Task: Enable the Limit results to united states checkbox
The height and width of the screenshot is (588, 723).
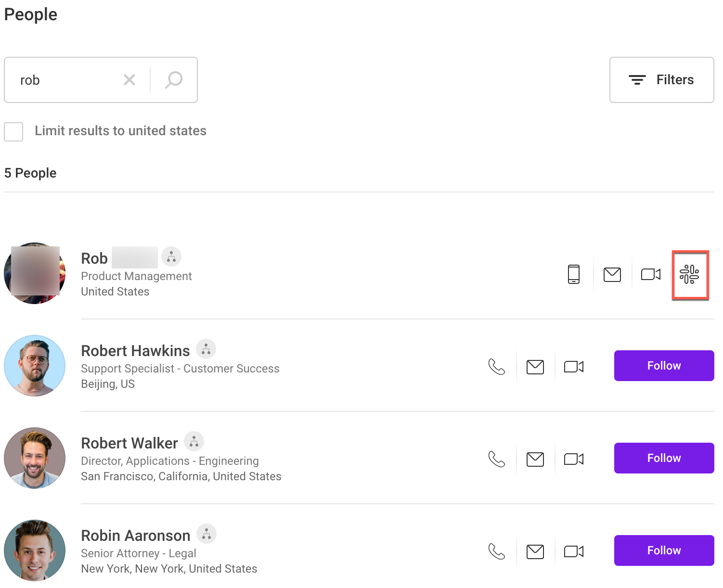Action: click(13, 131)
